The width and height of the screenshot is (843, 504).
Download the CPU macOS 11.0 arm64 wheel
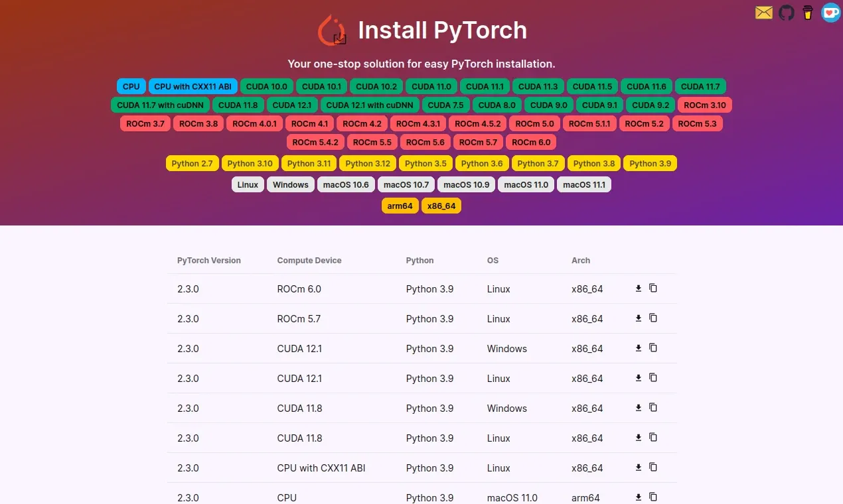tap(639, 497)
